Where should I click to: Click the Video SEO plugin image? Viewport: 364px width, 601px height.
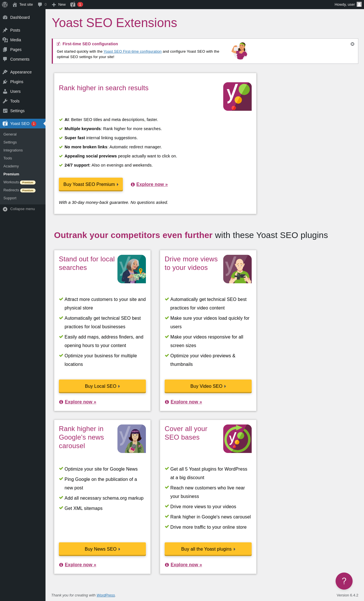[x=237, y=269]
